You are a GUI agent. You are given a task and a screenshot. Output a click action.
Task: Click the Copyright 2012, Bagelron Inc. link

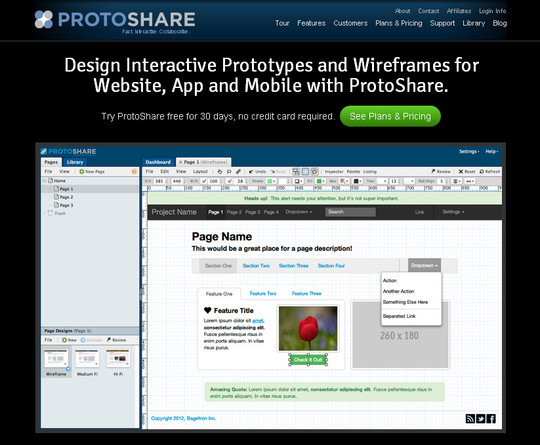click(x=184, y=418)
